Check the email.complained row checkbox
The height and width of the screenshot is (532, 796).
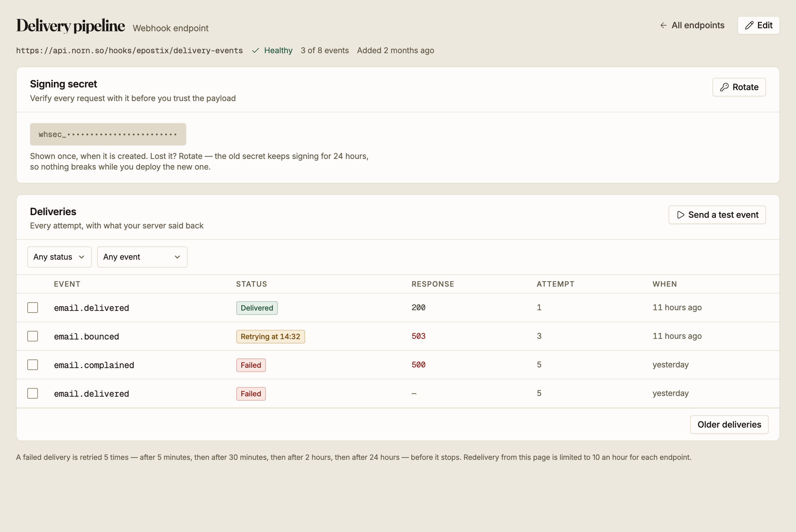pyautogui.click(x=33, y=365)
